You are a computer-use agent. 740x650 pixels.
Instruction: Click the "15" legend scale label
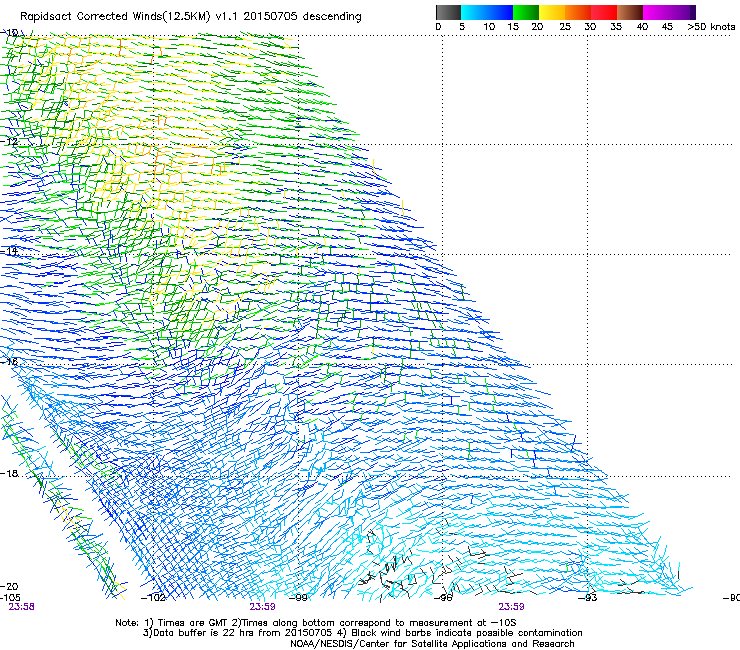click(513, 26)
